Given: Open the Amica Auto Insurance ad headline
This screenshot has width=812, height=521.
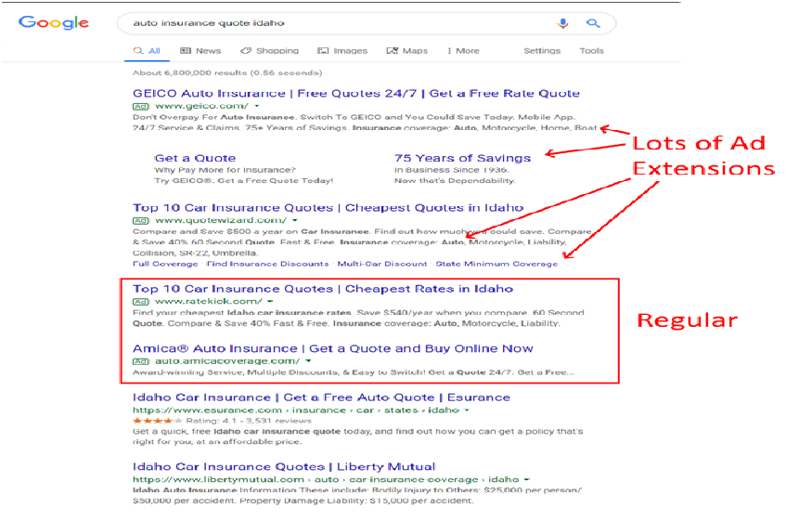Looking at the screenshot, I should 332,349.
